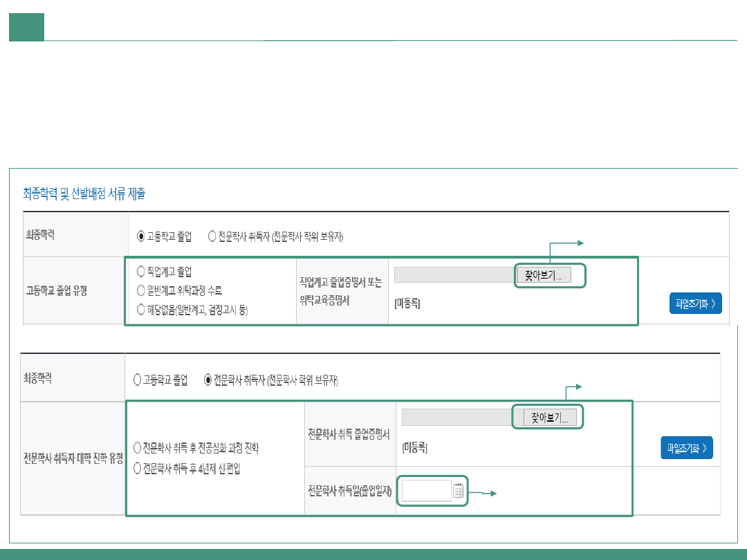Choose the unselected 고등학교 졸업 radio option
Image resolution: width=747 pixels, height=560 pixels.
(137, 380)
